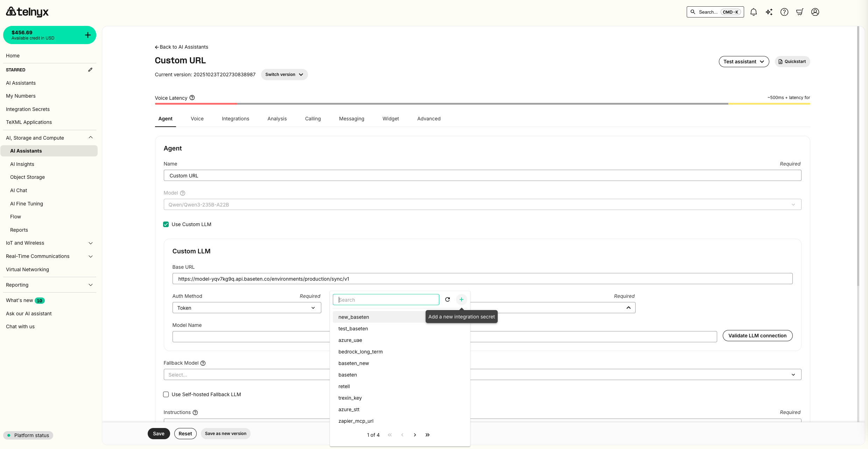Refresh the integration secrets list
The height and width of the screenshot is (449, 868).
pos(447,300)
